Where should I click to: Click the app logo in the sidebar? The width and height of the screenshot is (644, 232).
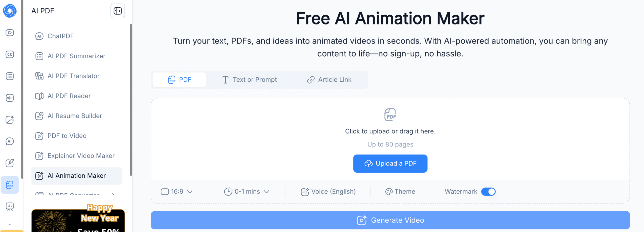pos(10,11)
